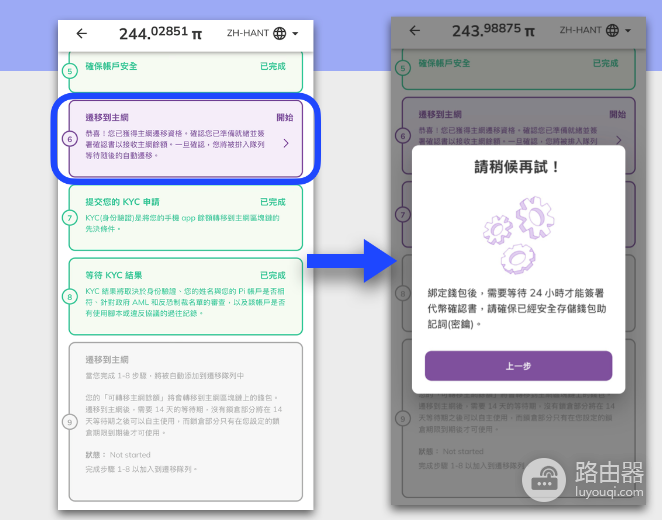Viewport: 662px width, 520px height.
Task: Click 已完成 status on KYC 申請 card
Action: tap(273, 202)
